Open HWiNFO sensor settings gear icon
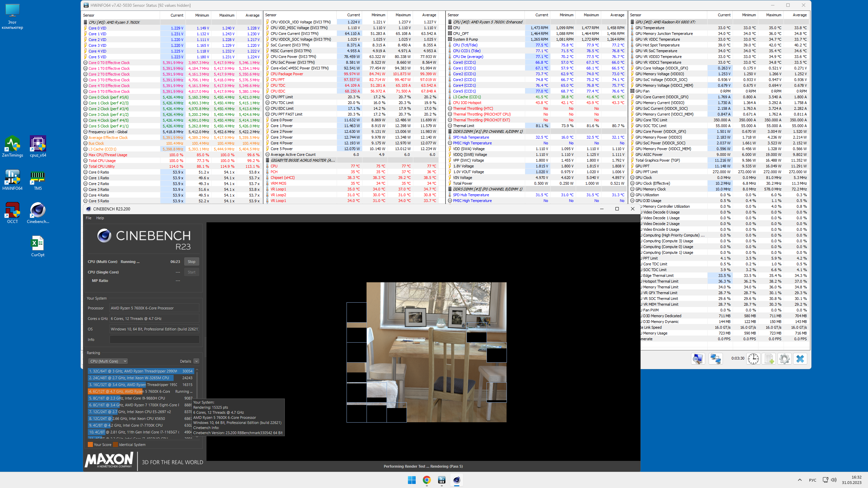The image size is (868, 488). (784, 359)
